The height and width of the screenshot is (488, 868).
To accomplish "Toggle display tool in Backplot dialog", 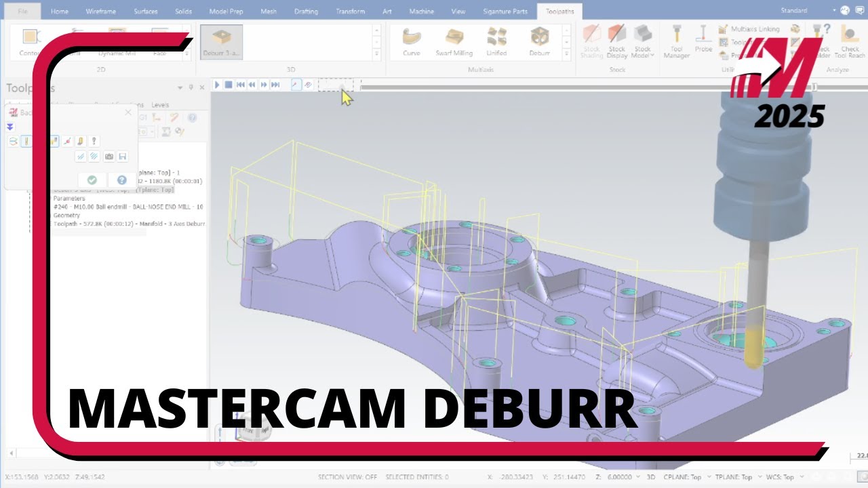I will [26, 141].
